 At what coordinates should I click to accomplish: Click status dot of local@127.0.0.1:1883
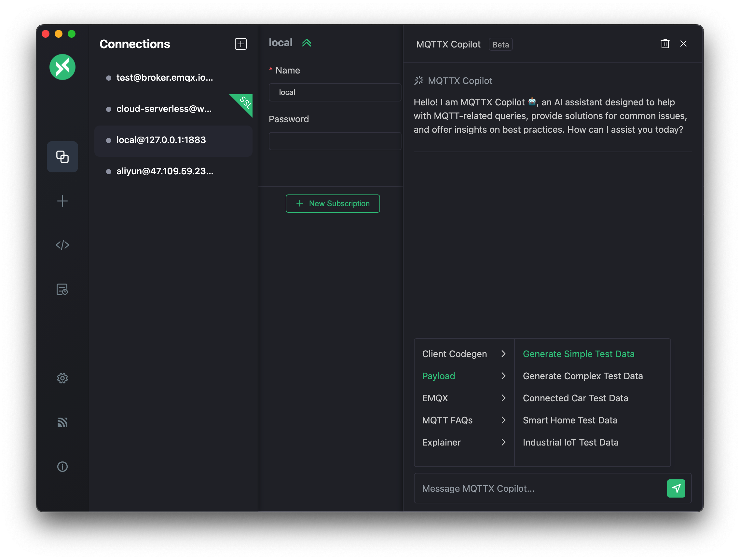coord(108,140)
